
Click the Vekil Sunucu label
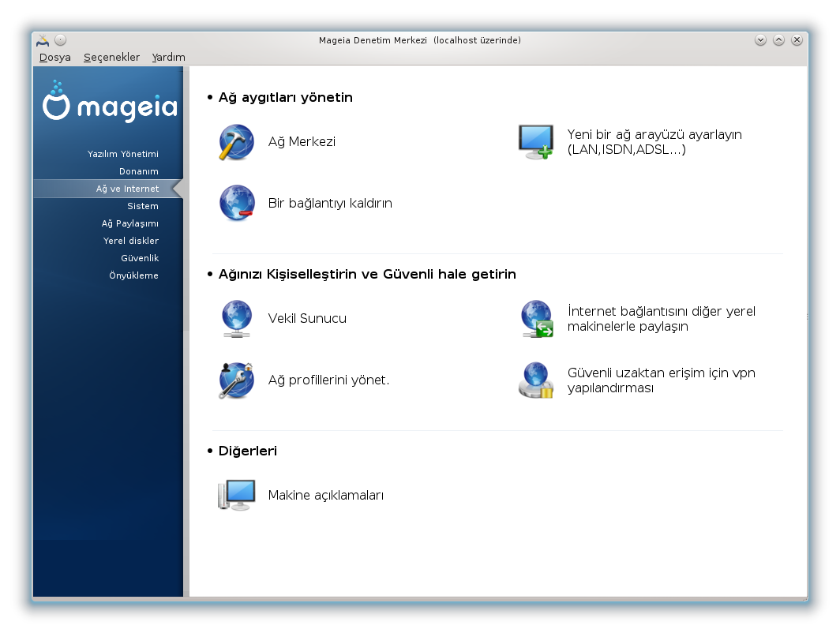(307, 319)
